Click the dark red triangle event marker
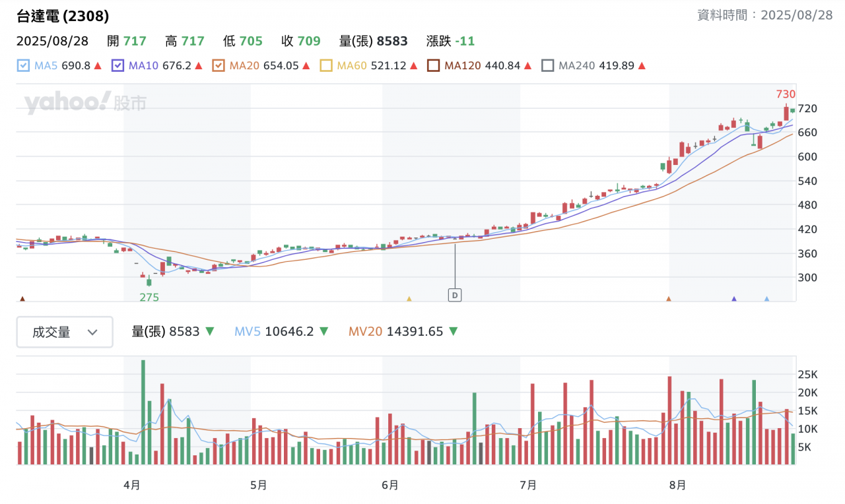Image resolution: width=845 pixels, height=504 pixels. tap(22, 299)
